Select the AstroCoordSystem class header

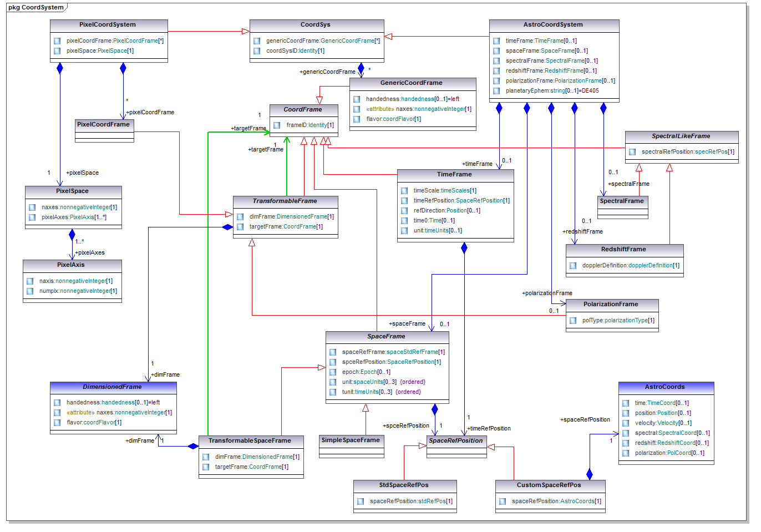[554, 25]
